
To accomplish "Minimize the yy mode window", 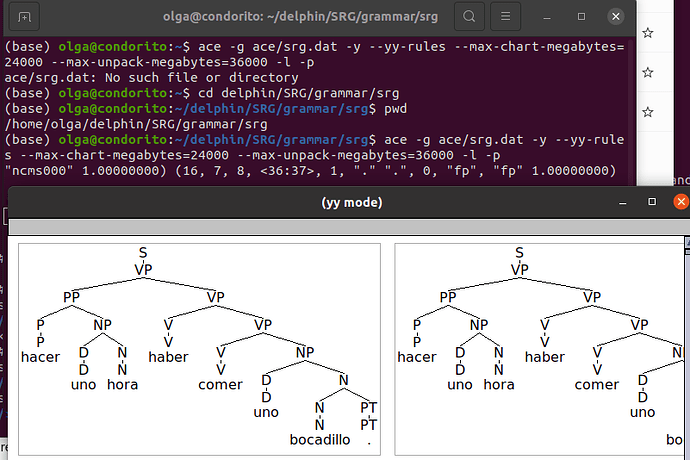I will click(x=622, y=202).
